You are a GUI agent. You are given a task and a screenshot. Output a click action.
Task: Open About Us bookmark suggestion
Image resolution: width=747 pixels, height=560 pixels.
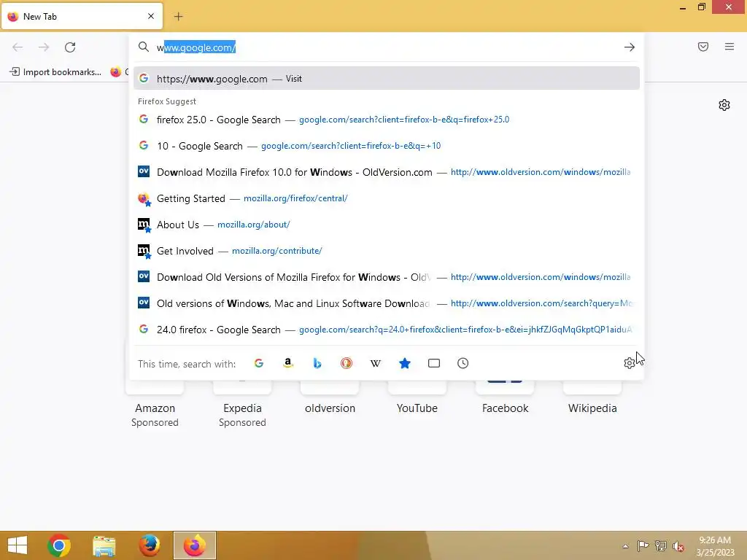click(x=387, y=225)
